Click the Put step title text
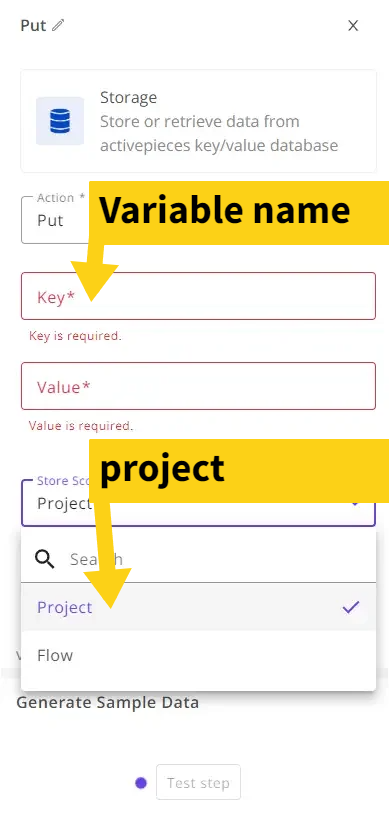Screen dimensions: 389x839 33,25
